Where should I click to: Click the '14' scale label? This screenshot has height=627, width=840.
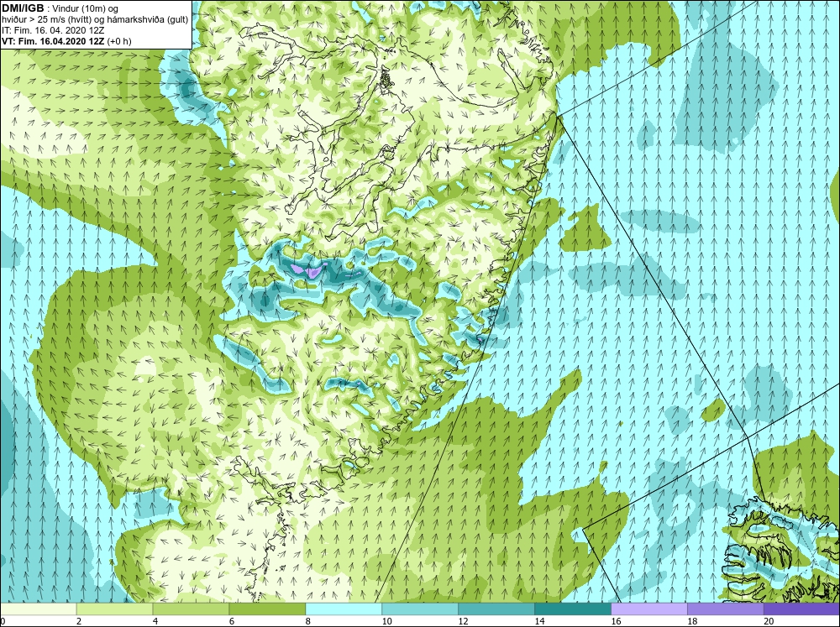tap(539, 621)
